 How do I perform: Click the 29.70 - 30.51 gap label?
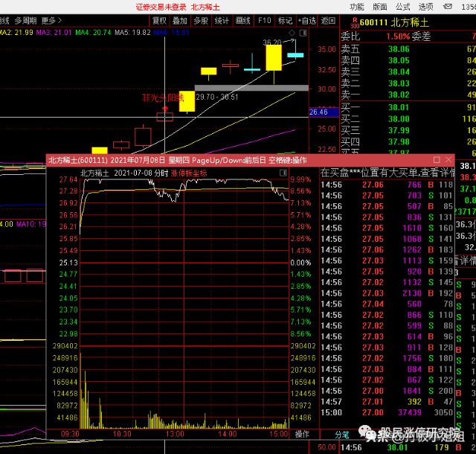point(217,97)
